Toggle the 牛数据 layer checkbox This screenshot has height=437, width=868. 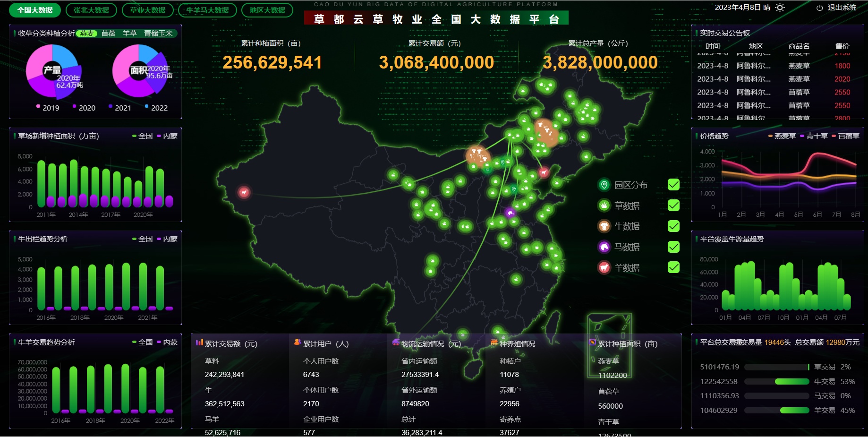(673, 226)
